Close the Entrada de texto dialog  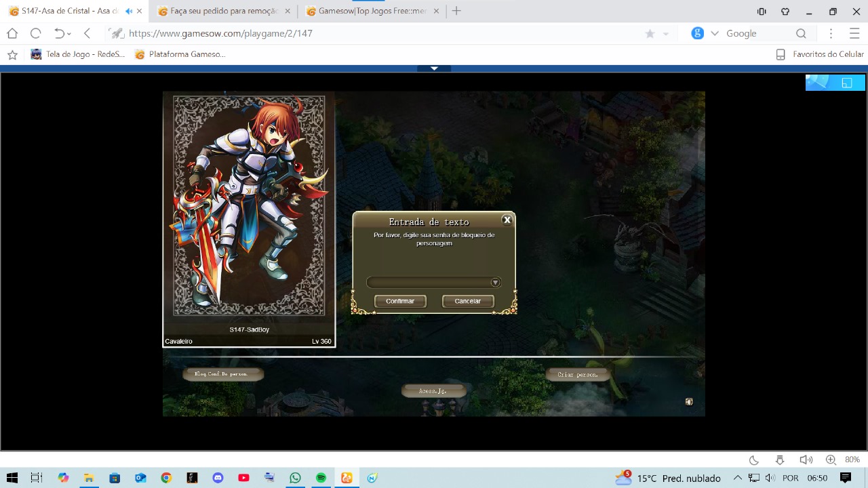click(x=507, y=220)
